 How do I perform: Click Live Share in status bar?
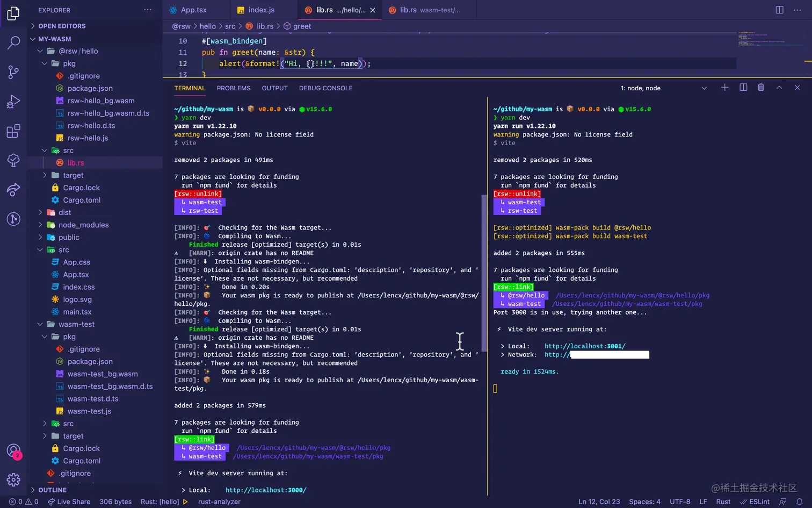[69, 502]
